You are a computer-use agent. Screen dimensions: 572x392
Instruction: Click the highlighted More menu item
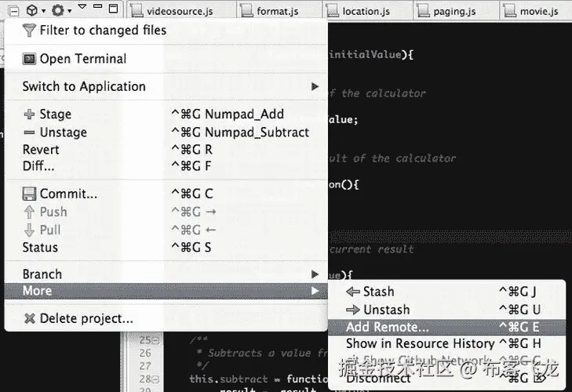click(166, 291)
